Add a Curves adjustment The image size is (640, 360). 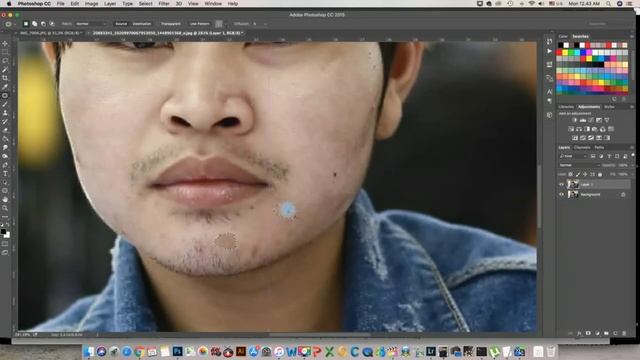(591, 120)
